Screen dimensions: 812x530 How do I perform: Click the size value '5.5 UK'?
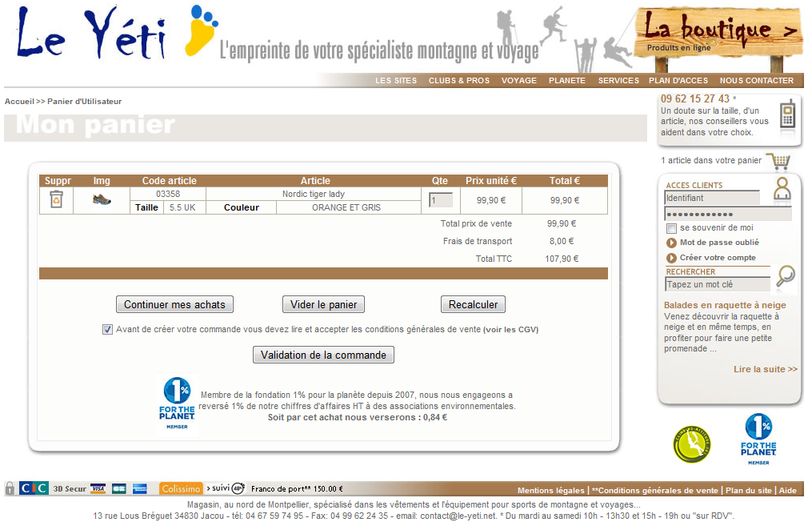182,207
